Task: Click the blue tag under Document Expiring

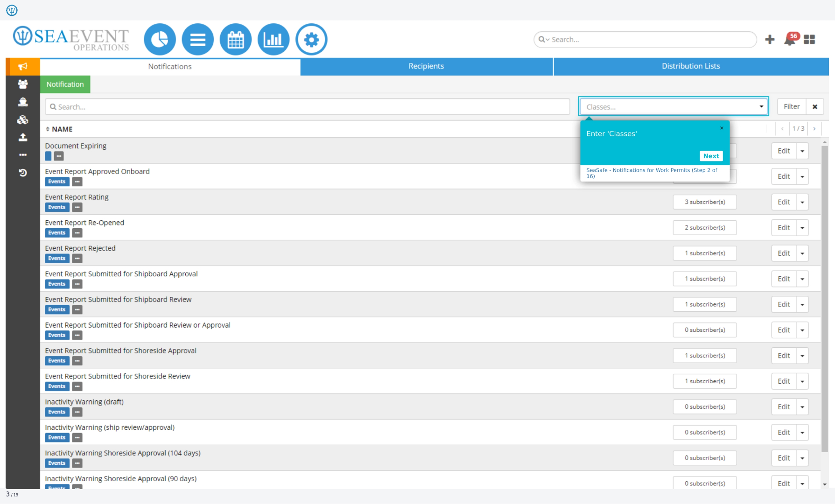Action: pos(49,156)
